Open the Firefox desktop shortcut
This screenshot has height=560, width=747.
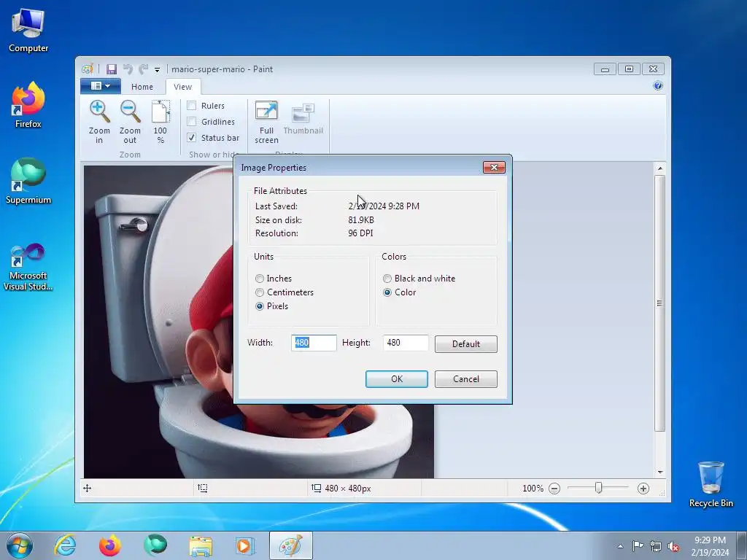click(28, 105)
